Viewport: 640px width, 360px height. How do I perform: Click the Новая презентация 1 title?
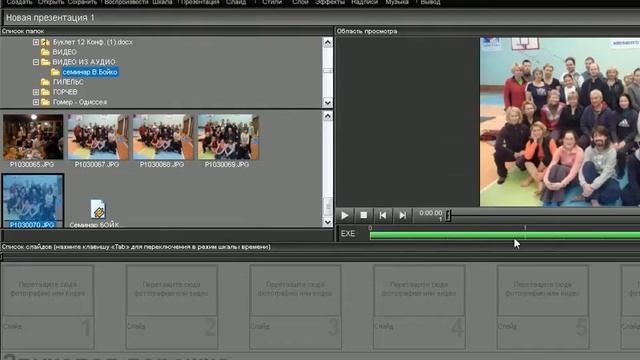pyautogui.click(x=50, y=18)
